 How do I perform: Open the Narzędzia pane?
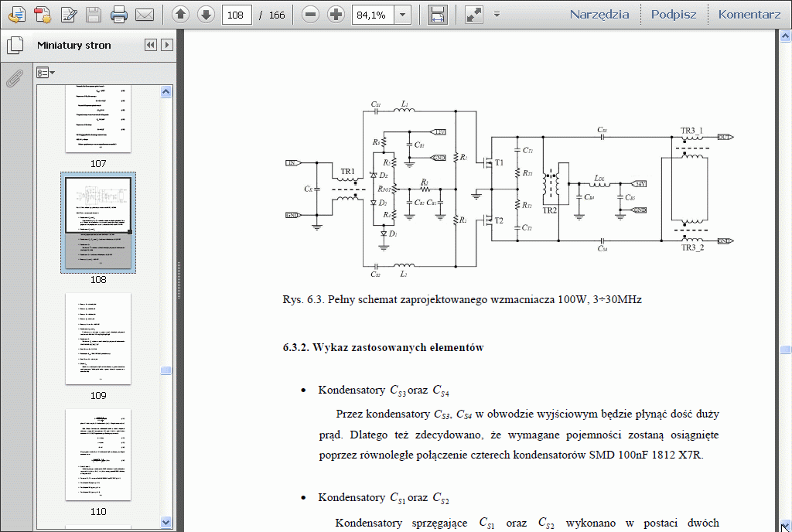click(599, 14)
